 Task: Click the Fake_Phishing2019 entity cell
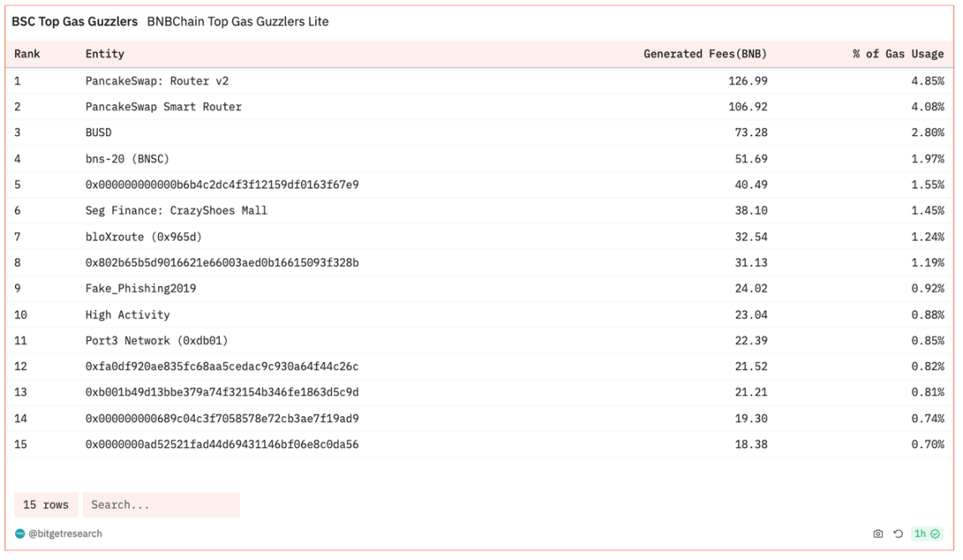point(140,288)
